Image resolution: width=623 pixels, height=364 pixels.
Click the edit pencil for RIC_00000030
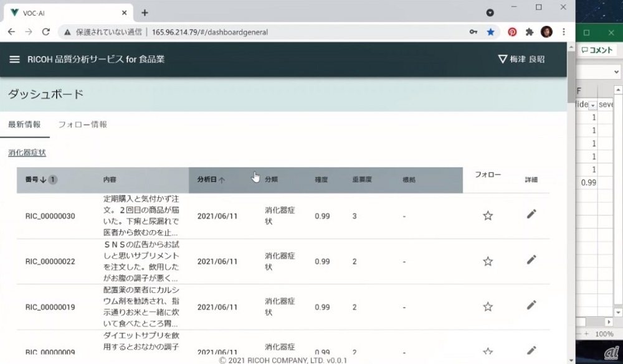click(x=531, y=214)
